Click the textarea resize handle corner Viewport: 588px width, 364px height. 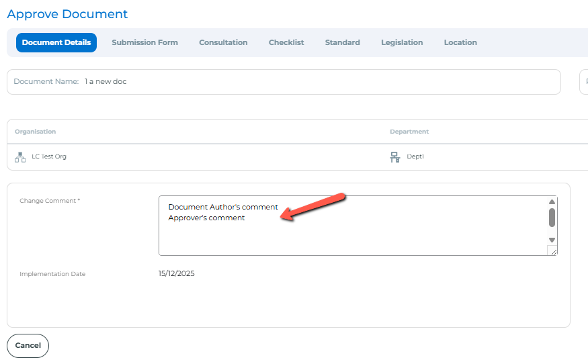coord(552,251)
